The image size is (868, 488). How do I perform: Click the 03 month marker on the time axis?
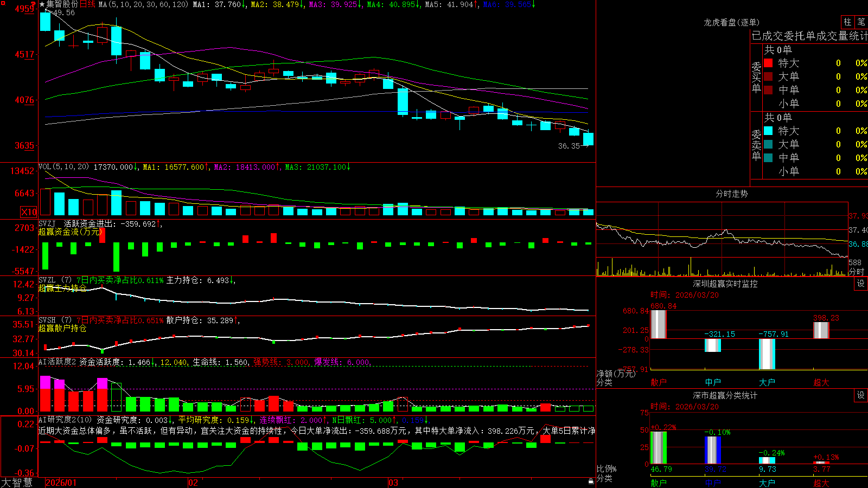(x=393, y=483)
